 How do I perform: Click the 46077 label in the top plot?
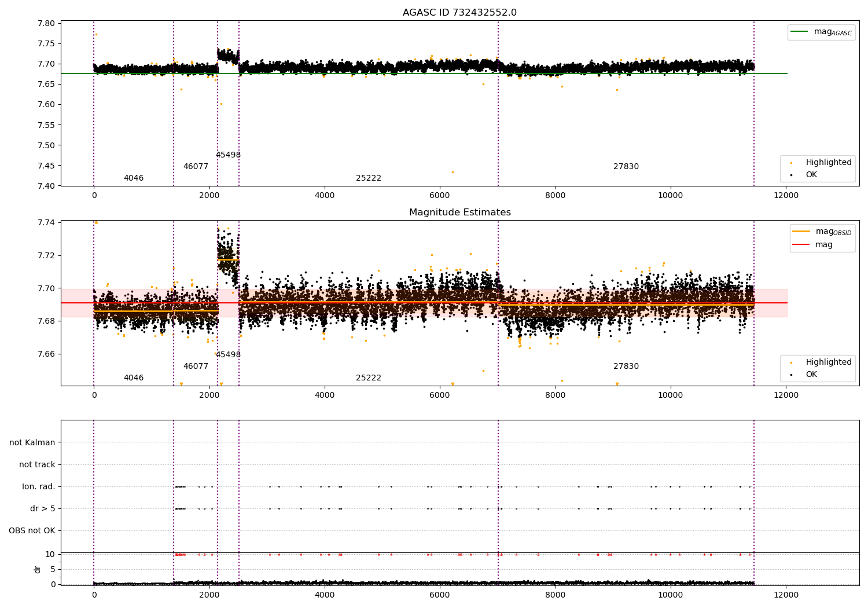tap(196, 167)
